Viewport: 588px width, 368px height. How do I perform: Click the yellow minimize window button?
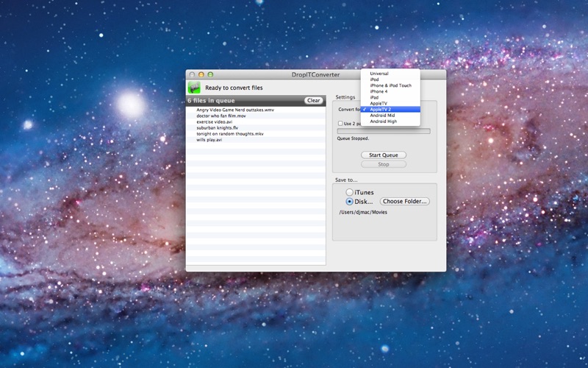[201, 75]
